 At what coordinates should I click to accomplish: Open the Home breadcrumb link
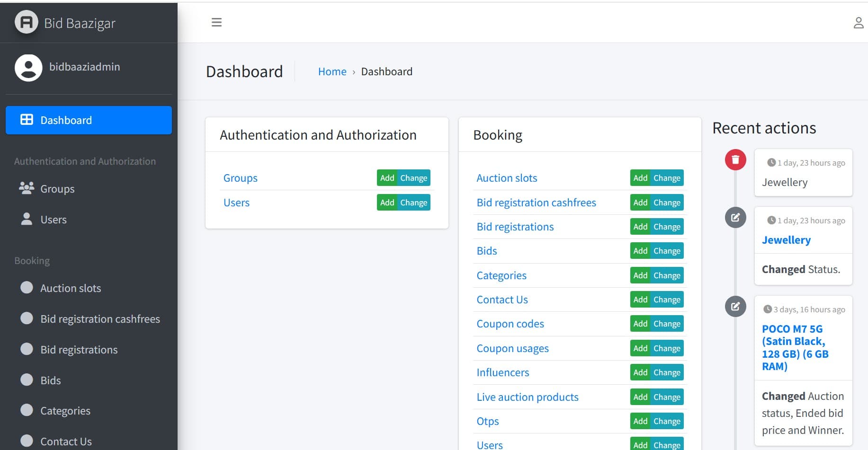click(332, 71)
